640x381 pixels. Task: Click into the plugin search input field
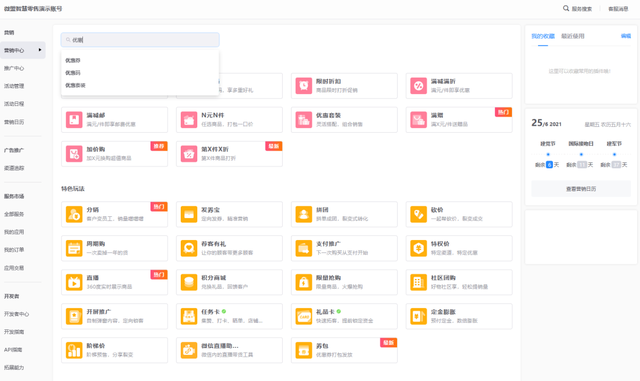coord(140,40)
